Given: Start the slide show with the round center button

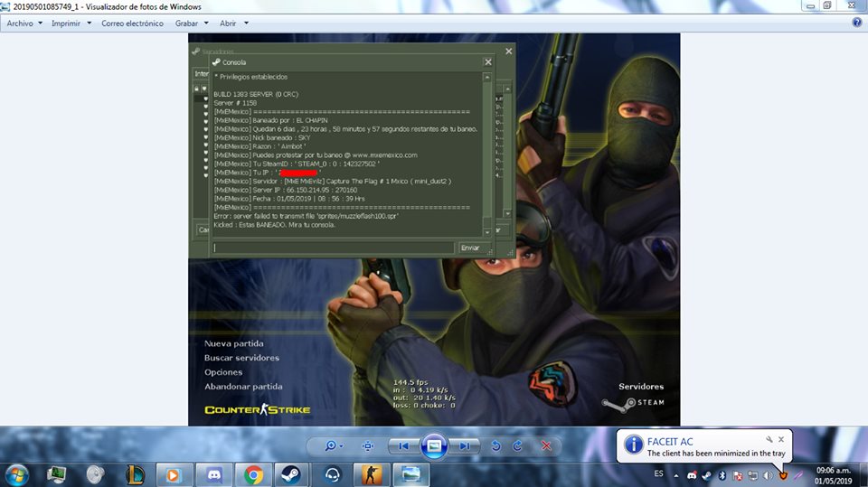Looking at the screenshot, I should pos(434,446).
